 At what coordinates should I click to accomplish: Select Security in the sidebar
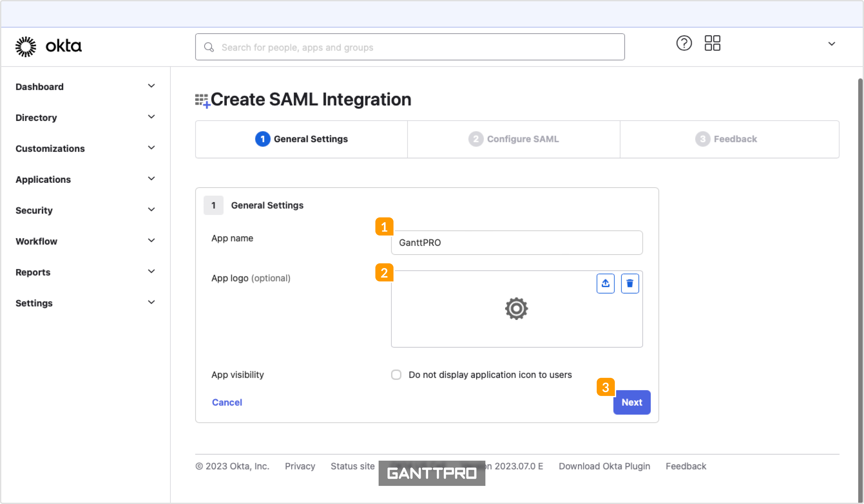click(34, 210)
